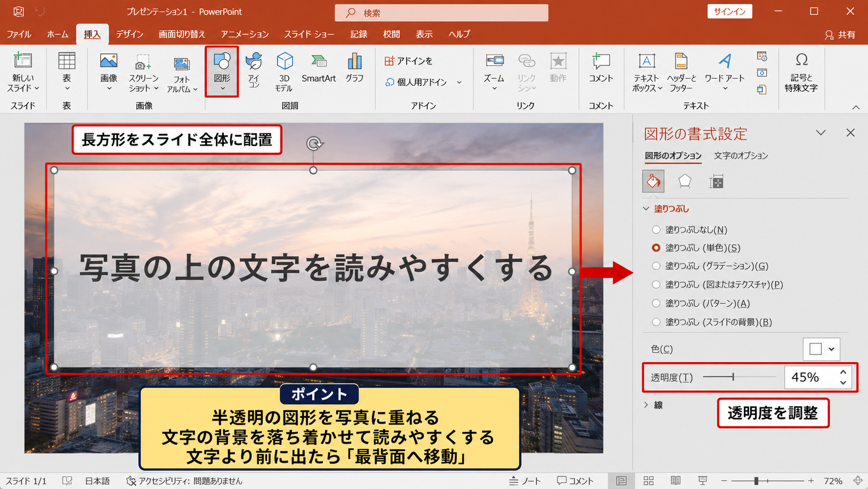The image size is (868, 489).
Task: Collapse the ribbon with the caret
Action: point(856,107)
